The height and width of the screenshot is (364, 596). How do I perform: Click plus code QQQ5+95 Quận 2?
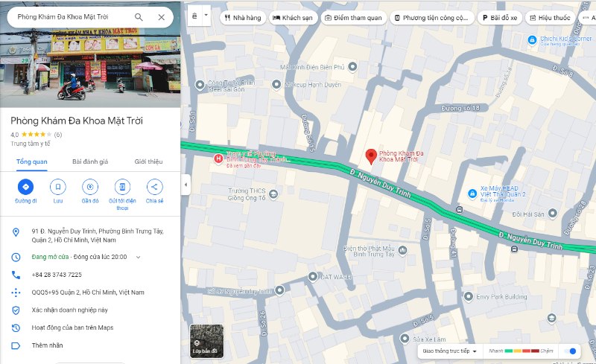[88, 293]
